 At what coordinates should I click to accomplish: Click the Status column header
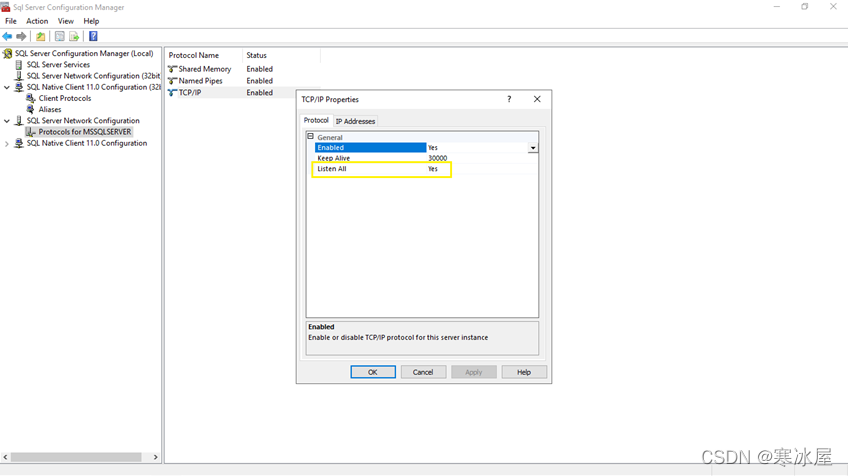281,55
